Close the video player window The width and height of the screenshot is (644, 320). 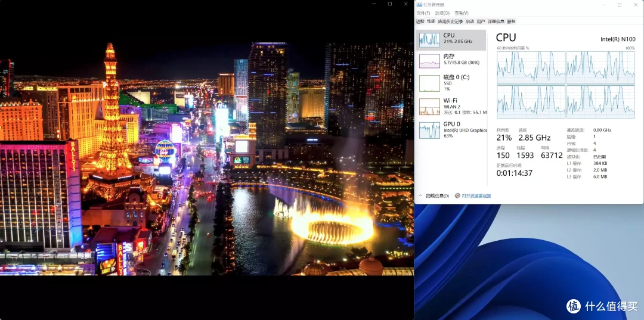tap(406, 4)
